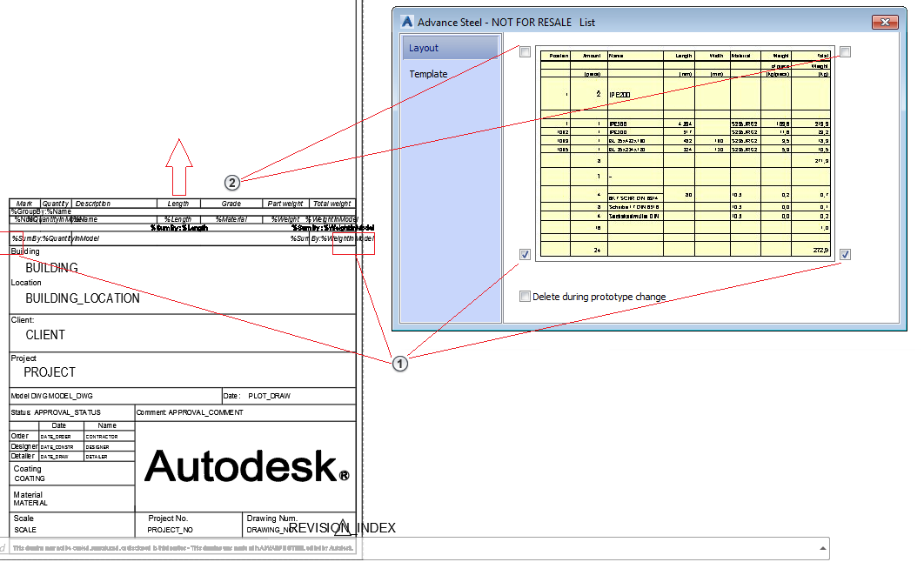Screen dimensions: 924x562
Task: Click the DWGMODEL_DWG model text
Action: coord(62,396)
